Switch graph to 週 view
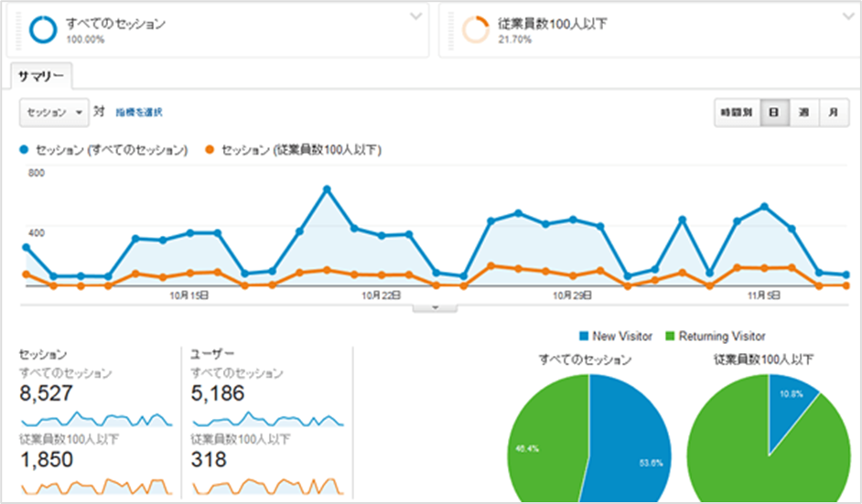The height and width of the screenshot is (504, 862). [x=803, y=113]
